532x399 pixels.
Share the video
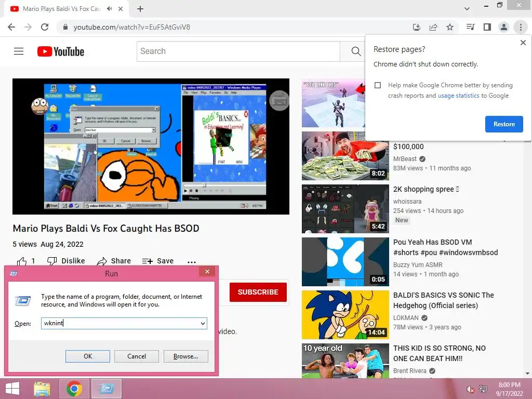coord(114,261)
